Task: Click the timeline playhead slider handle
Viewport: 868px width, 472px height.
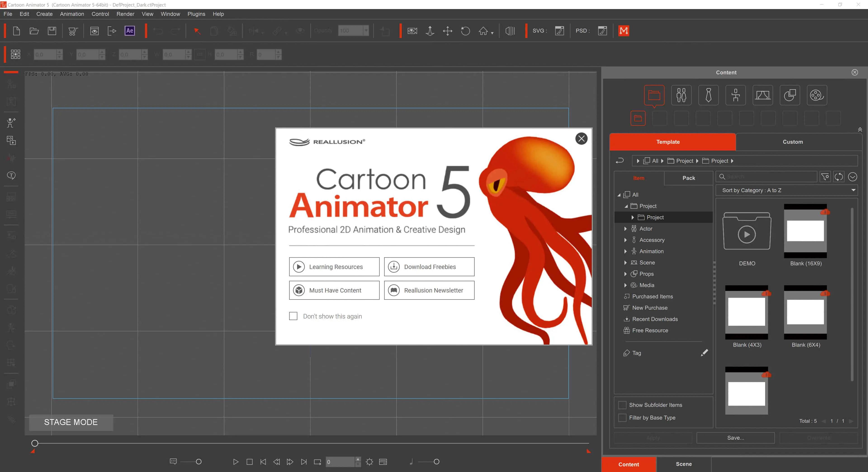Action: (x=35, y=443)
